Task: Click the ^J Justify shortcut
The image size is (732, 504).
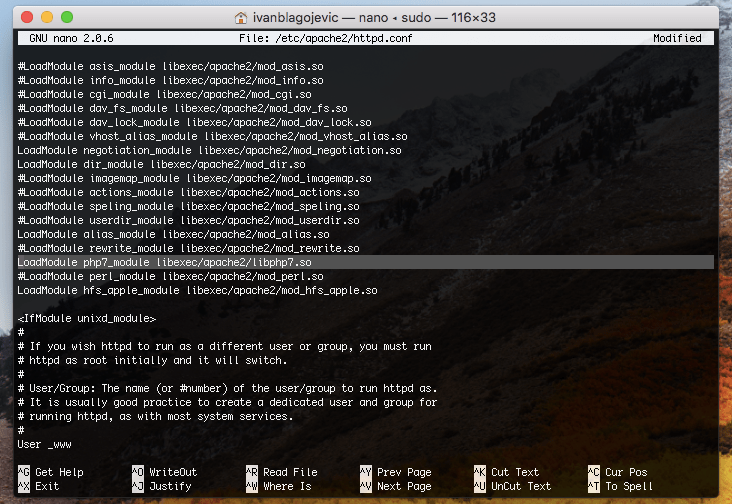Action: (x=162, y=486)
